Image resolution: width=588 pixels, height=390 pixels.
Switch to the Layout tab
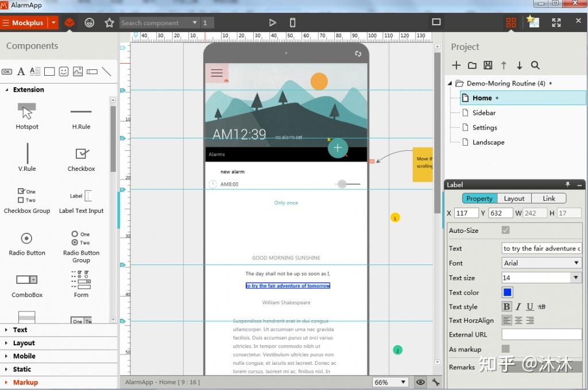[514, 198]
